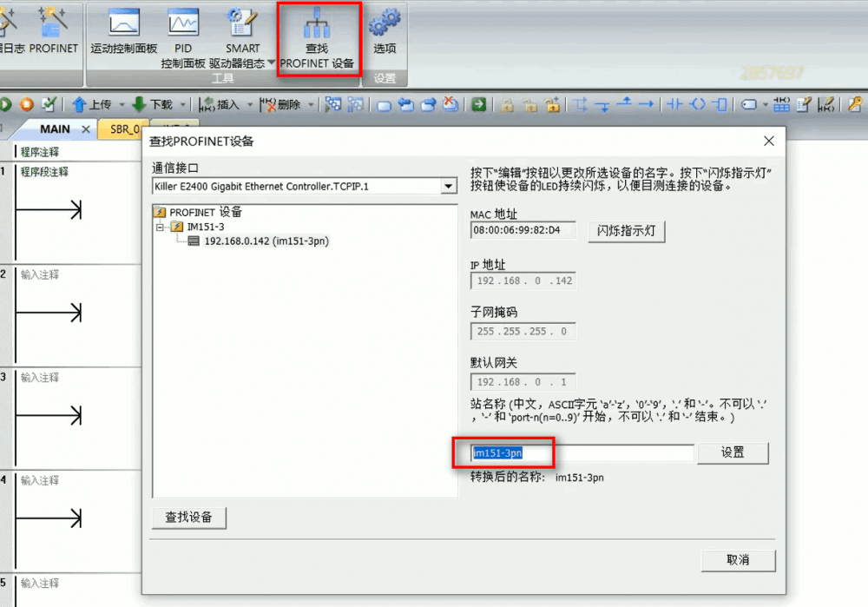Select the MAIN program tab
The height and width of the screenshot is (607, 868).
[55, 129]
